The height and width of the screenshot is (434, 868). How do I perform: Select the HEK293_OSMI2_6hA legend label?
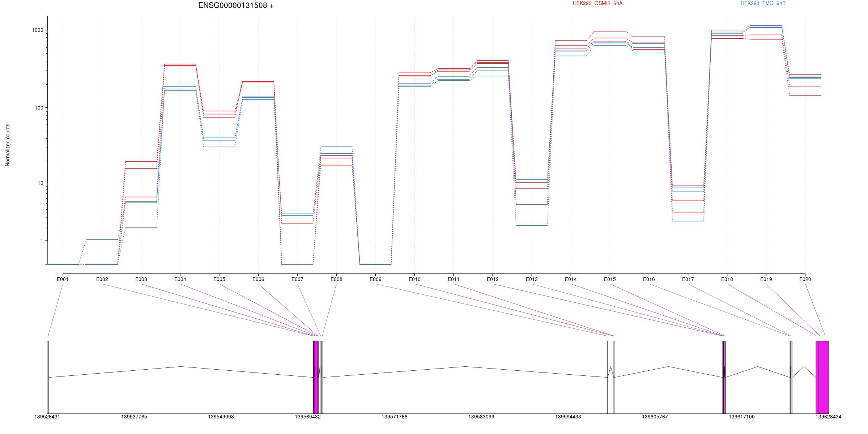pyautogui.click(x=597, y=4)
